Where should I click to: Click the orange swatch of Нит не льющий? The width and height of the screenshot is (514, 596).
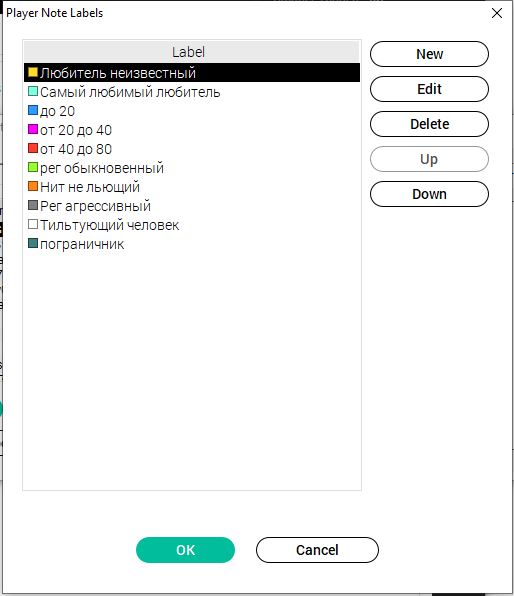coord(33,186)
